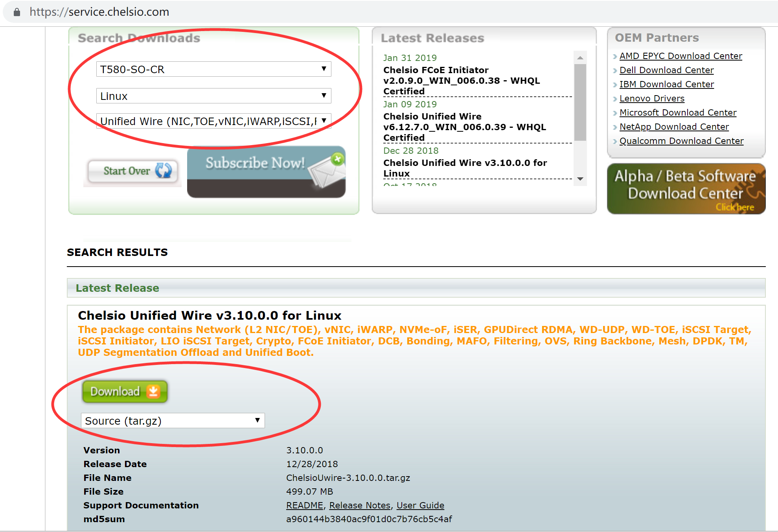Click the Start Over refresh arrows icon
Image resolution: width=778 pixels, height=532 pixels.
pos(163,171)
